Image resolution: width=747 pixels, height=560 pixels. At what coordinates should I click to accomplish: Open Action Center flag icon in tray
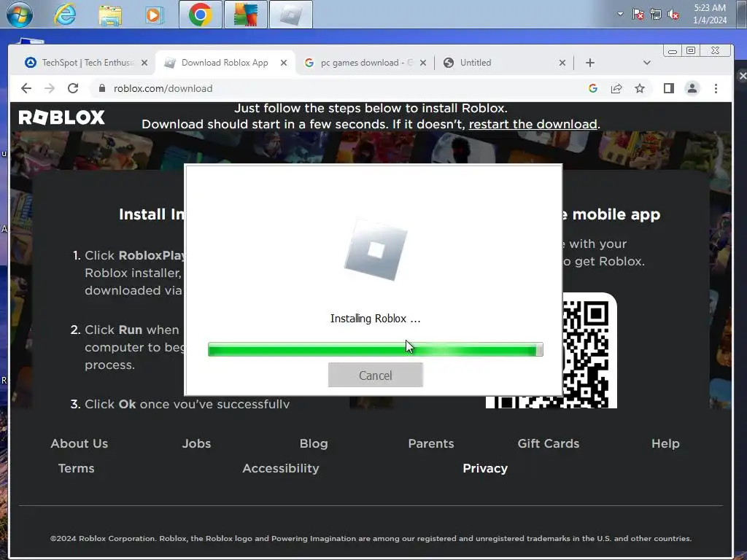click(638, 15)
